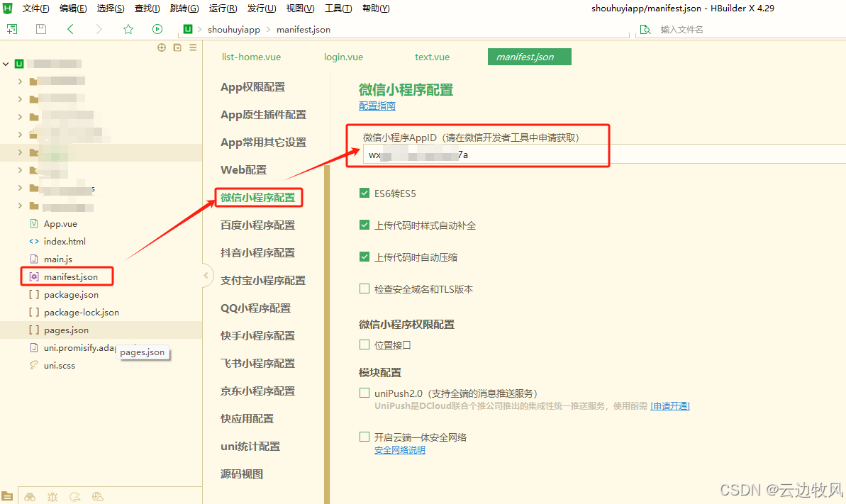Click the star favorite icon

[128, 29]
